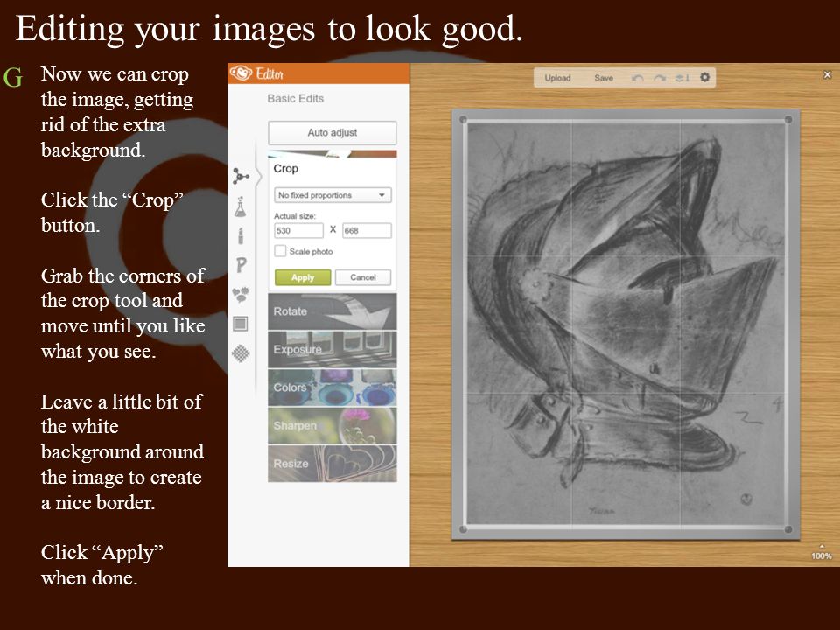Open the Rotate edit panel
Image resolution: width=840 pixels, height=630 pixels.
[x=332, y=311]
